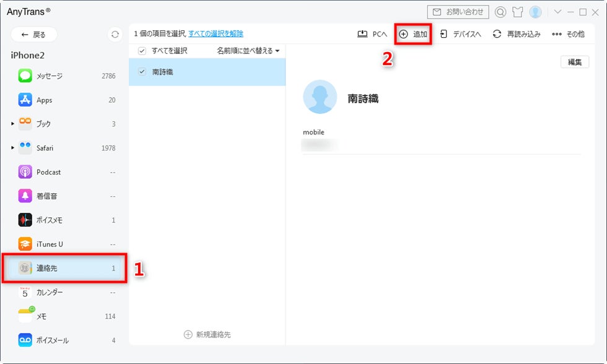Open 名前順に並べ替える sort dropdown
The width and height of the screenshot is (607, 364).
point(248,51)
